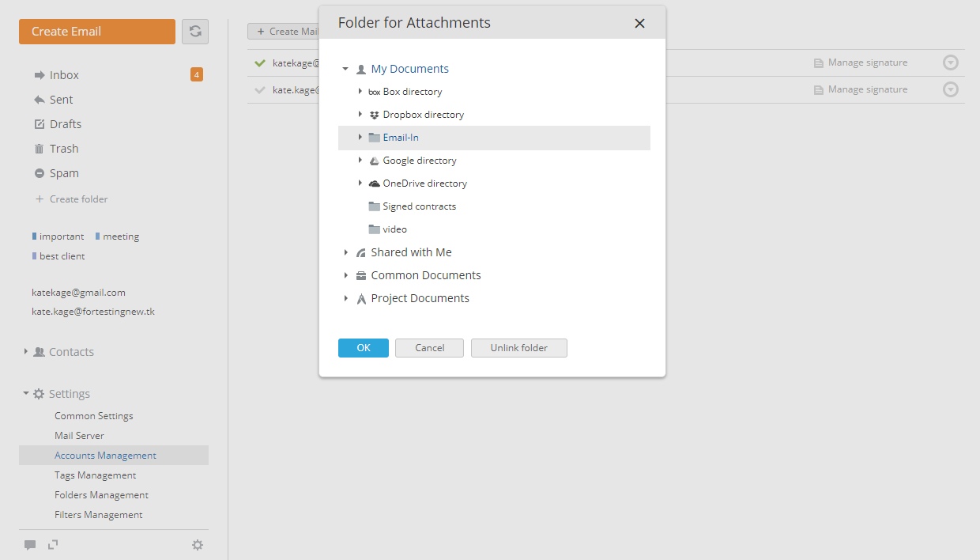Click the OneDrive cloud icon
Screen dimensions: 980x560
375,184
